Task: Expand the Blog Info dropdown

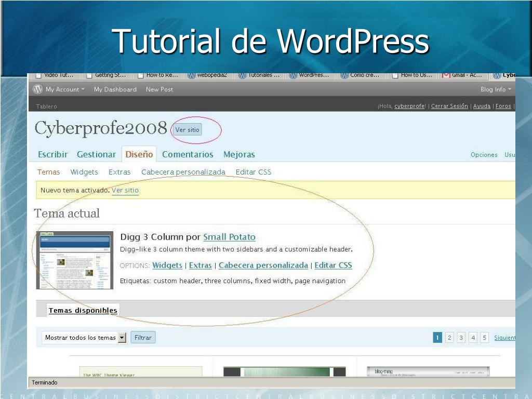Action: [496, 89]
